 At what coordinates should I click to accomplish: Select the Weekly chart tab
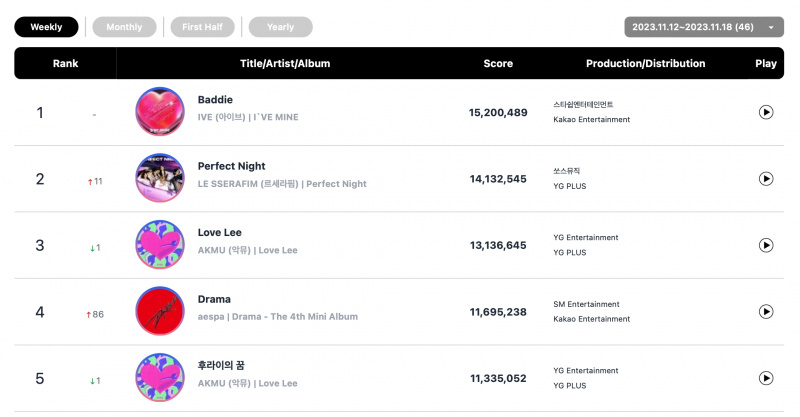[46, 27]
